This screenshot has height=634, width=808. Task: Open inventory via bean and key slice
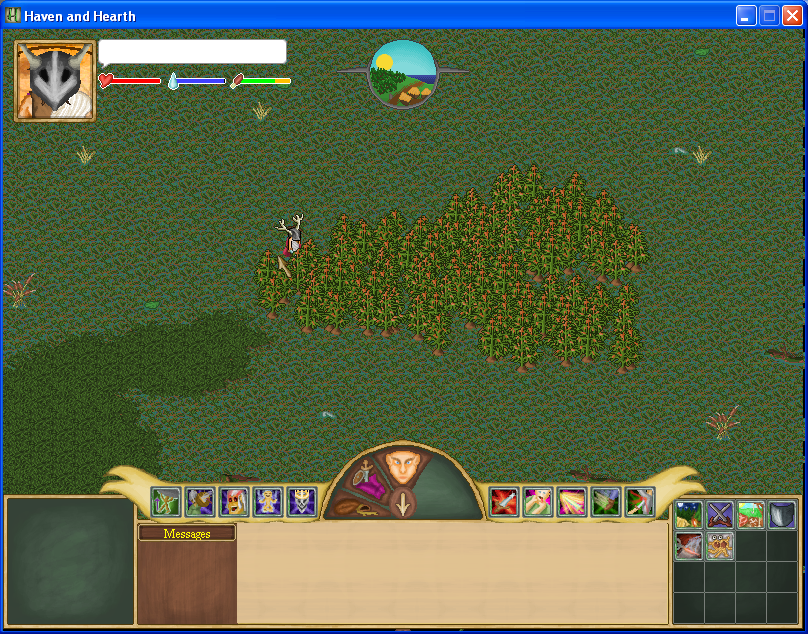click(x=356, y=506)
